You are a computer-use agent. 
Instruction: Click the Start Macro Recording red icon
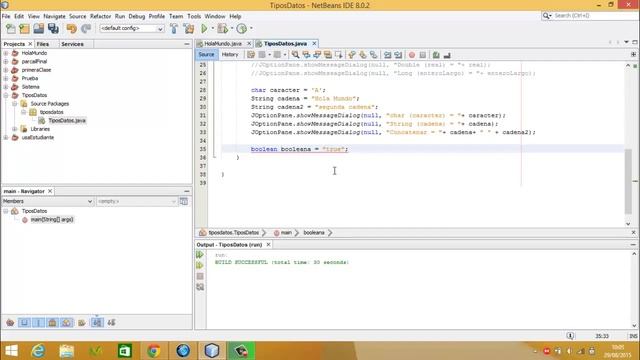coord(412,55)
